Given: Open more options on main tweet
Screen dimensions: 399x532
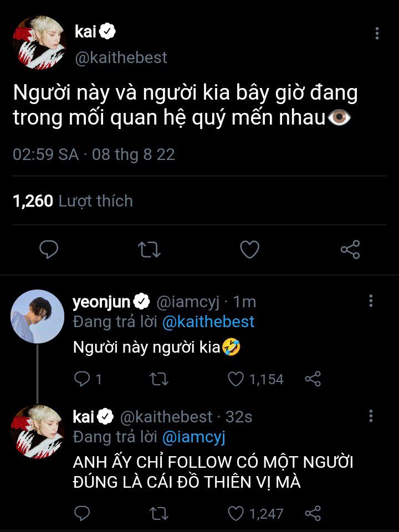Looking at the screenshot, I should tap(377, 34).
